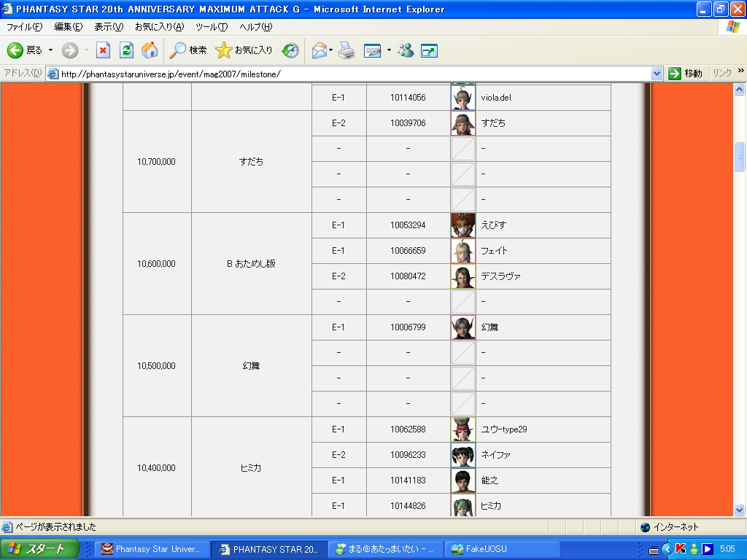Click the 10,600,000 milestone cell

157,264
